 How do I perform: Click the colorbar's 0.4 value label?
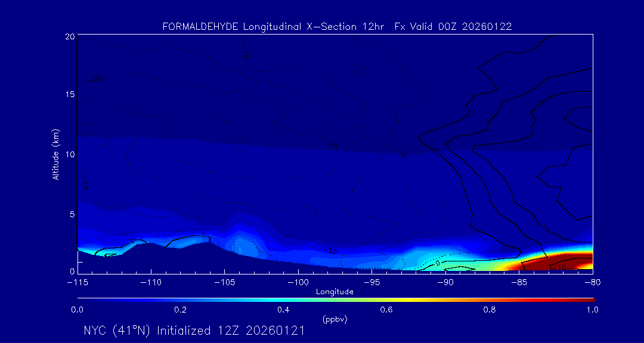point(283,310)
